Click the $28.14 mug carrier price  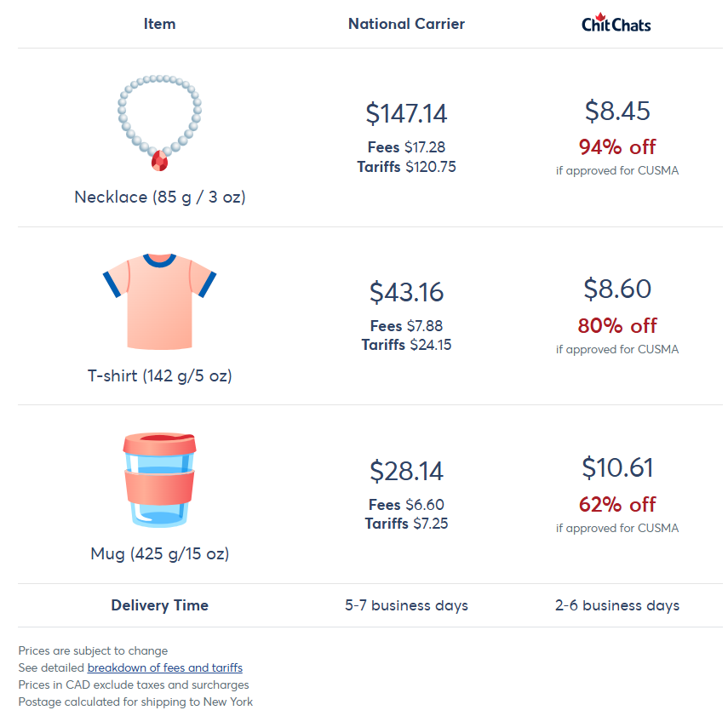click(406, 471)
